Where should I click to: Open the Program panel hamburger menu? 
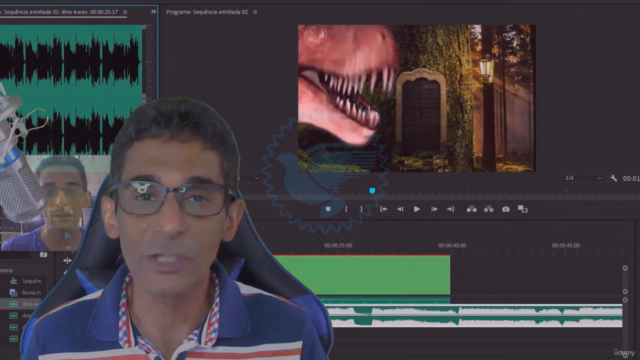[x=255, y=12]
